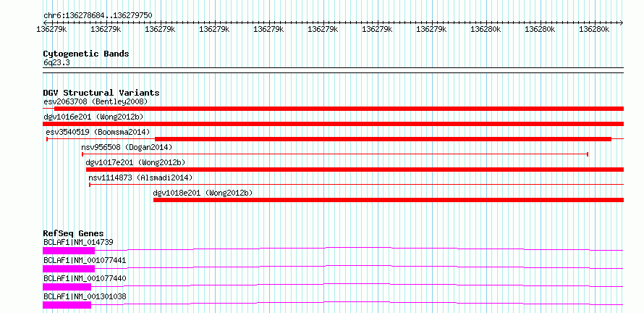Click the magenta exon block of NM_014739
Screen dimensions: 644x313
coord(69,251)
